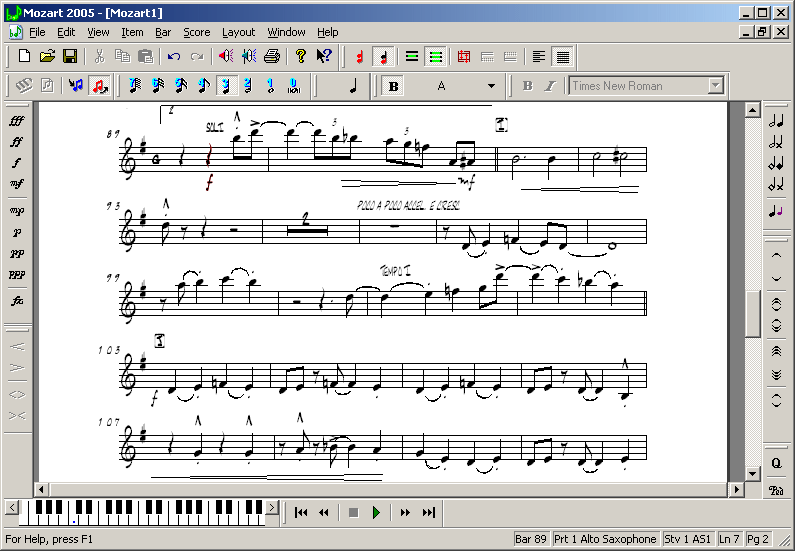Image resolution: width=795 pixels, height=551 pixels.
Task: Insert the forzando fz marking
Action: [x=17, y=301]
